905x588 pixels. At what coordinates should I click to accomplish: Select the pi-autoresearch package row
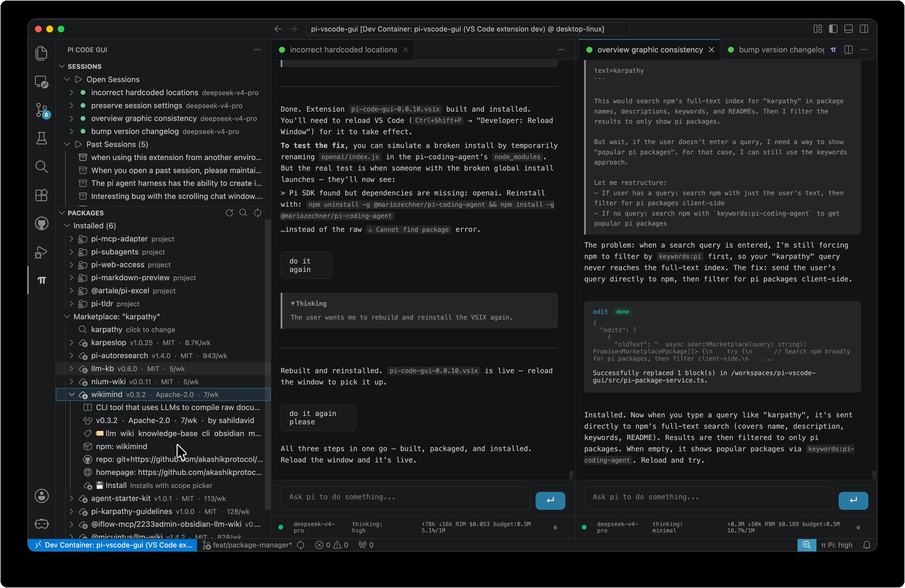163,356
